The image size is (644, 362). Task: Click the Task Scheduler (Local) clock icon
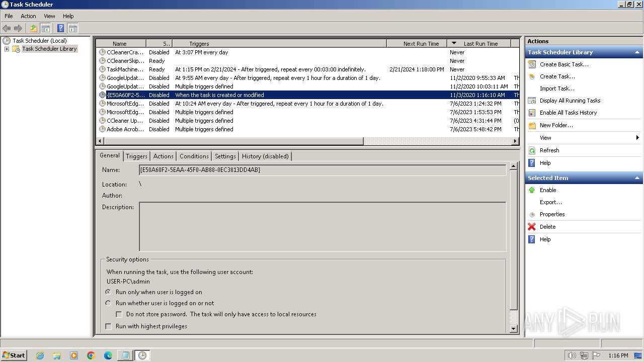(7, 41)
